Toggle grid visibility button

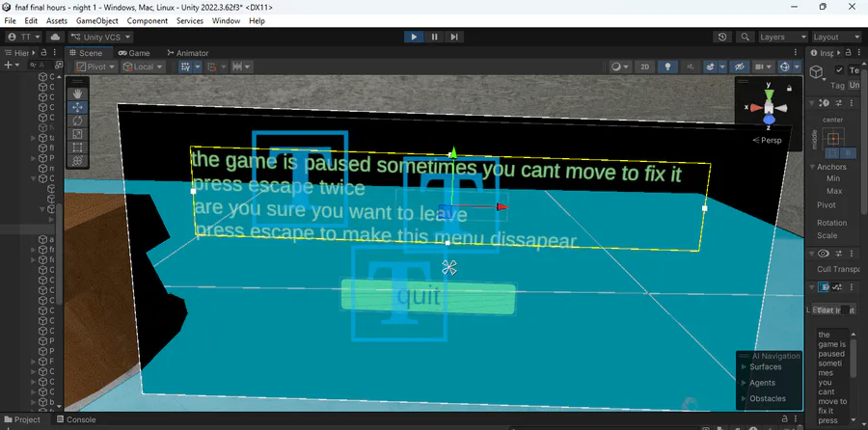point(186,67)
